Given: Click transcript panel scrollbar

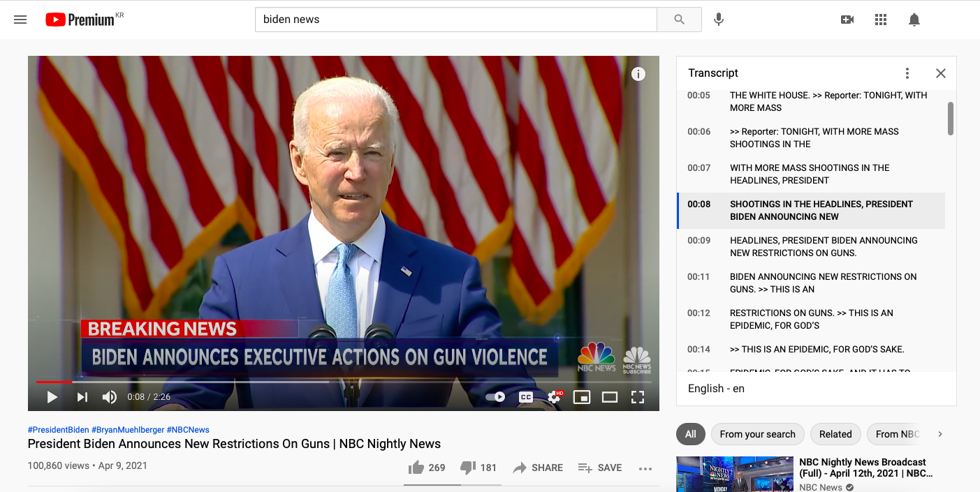Looking at the screenshot, I should coord(951,119).
